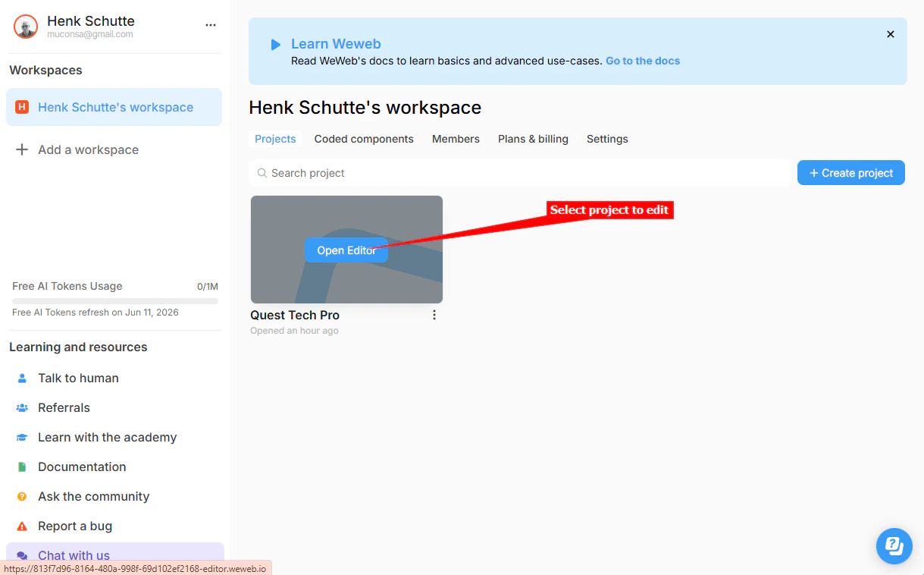Click the Referrals group icon
Image resolution: width=924 pixels, height=575 pixels.
22,407
